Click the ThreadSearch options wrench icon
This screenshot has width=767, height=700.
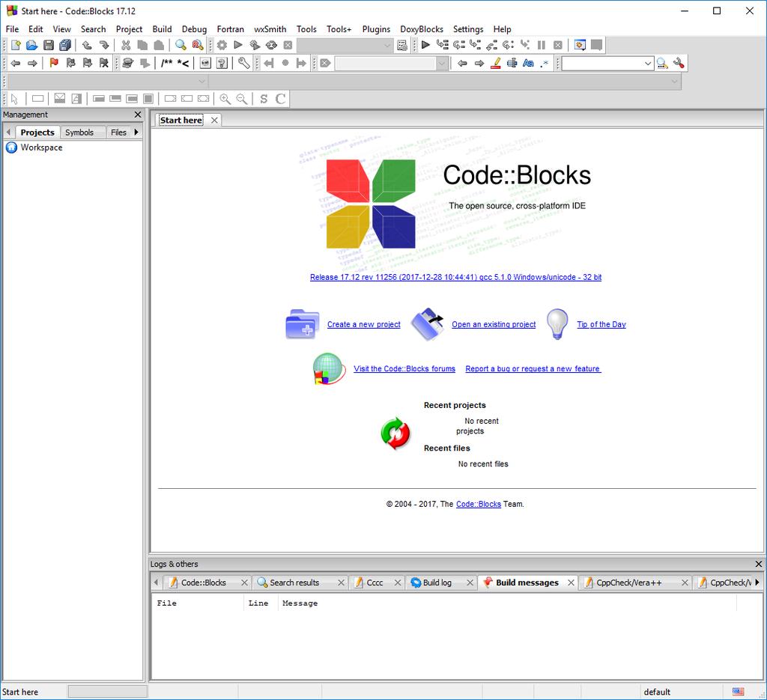(679, 63)
